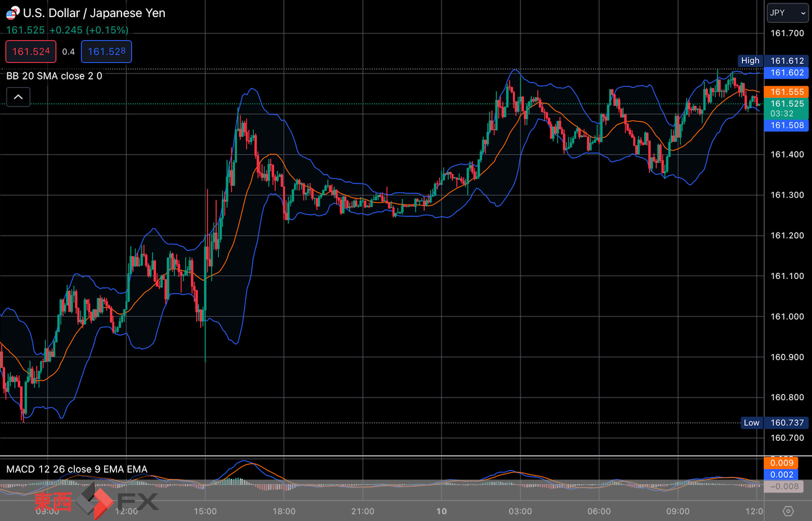Click the US/Japan flag symbol icon
The width and height of the screenshot is (812, 521).
(x=12, y=12)
